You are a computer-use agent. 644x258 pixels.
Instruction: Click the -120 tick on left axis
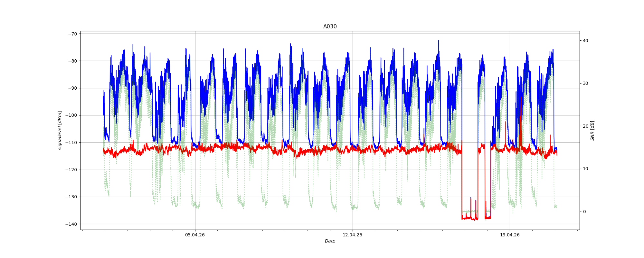click(71, 170)
